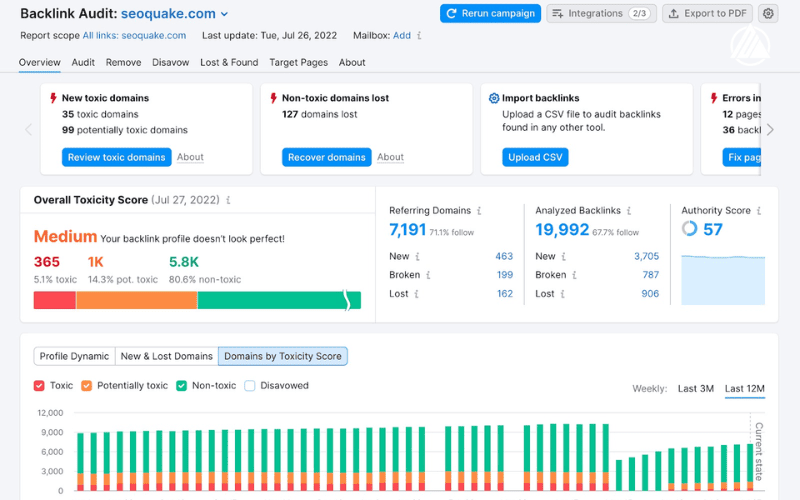Open the Target Pages tab

(x=298, y=62)
